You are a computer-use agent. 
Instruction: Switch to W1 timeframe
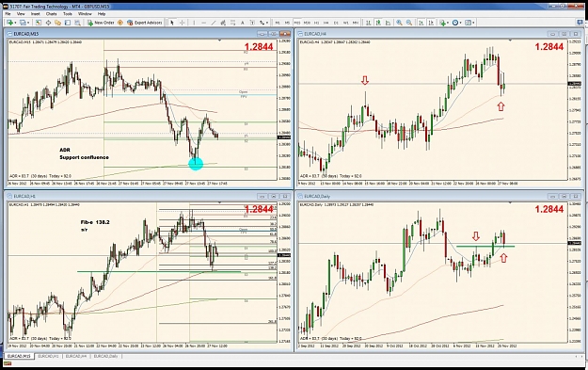(345, 23)
